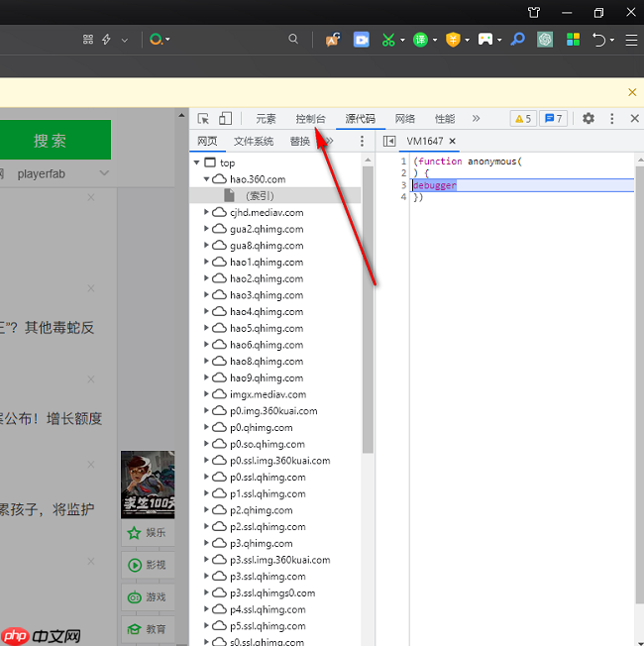Screen dimensions: 644x646
Task: Select the 网页 navigator tab
Action: point(207,142)
